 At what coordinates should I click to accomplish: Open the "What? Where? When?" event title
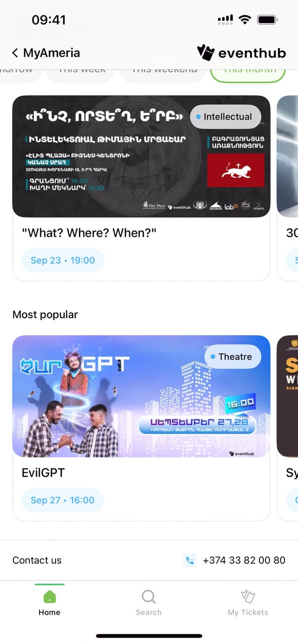(89, 233)
